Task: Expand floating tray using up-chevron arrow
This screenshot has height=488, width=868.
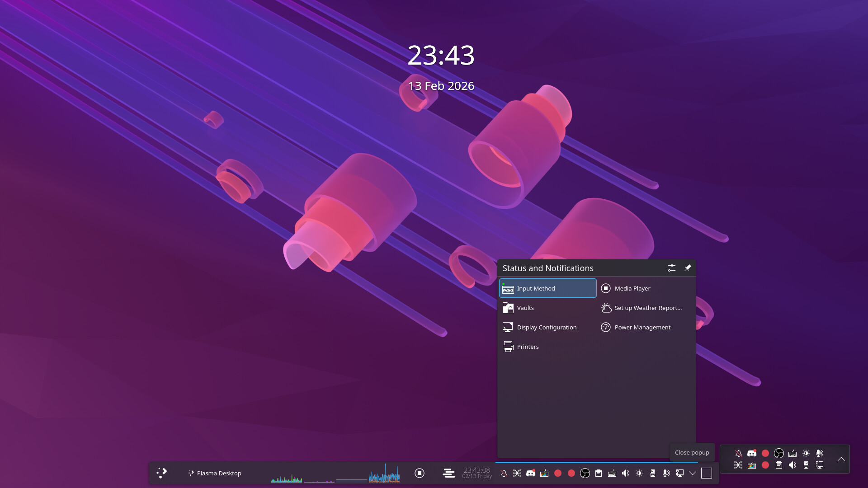Action: click(841, 459)
